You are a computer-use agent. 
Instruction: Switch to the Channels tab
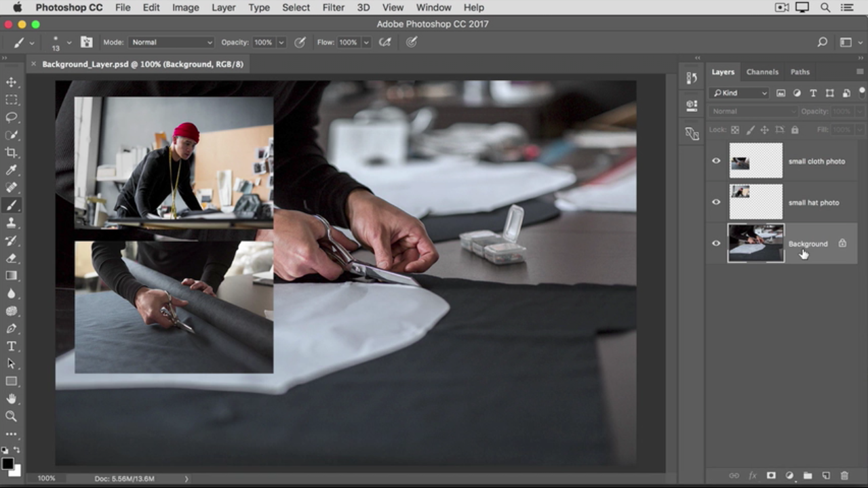[x=762, y=72]
